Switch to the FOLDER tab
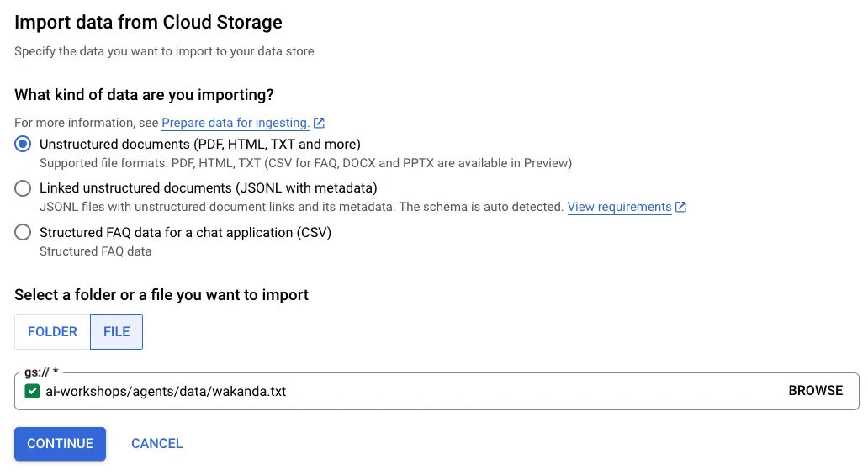The image size is (868, 475). [x=52, y=331]
